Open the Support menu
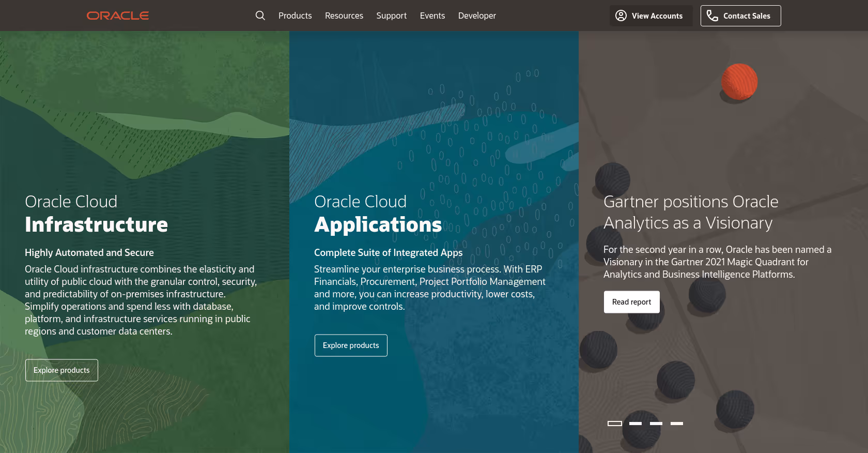The image size is (868, 453). (392, 16)
